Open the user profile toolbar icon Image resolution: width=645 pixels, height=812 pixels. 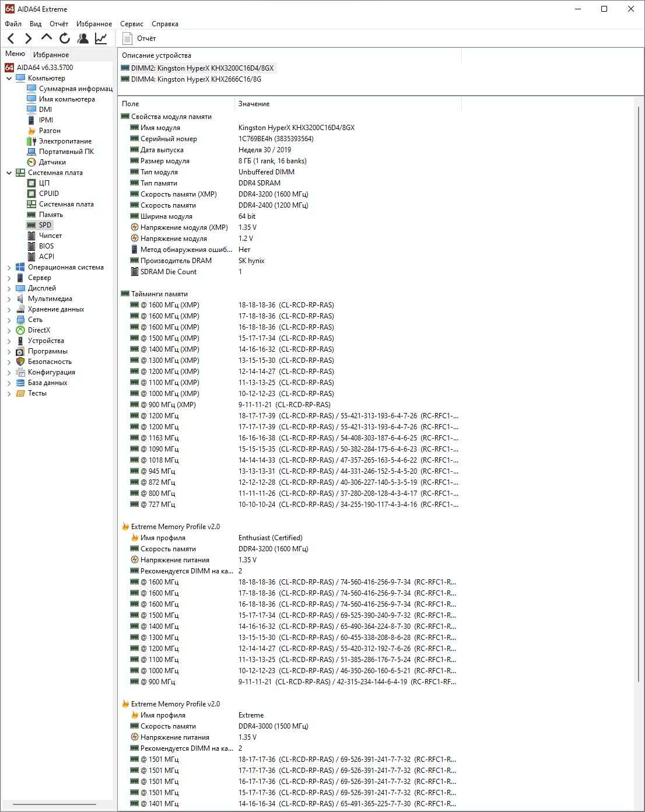tap(83, 38)
